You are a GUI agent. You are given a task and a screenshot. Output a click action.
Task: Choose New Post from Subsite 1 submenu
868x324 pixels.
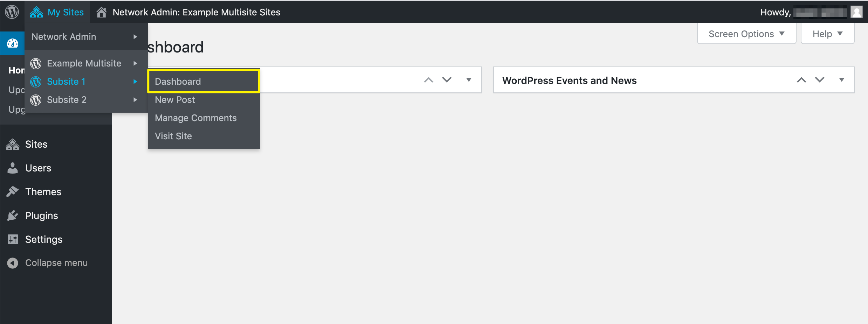pos(175,100)
